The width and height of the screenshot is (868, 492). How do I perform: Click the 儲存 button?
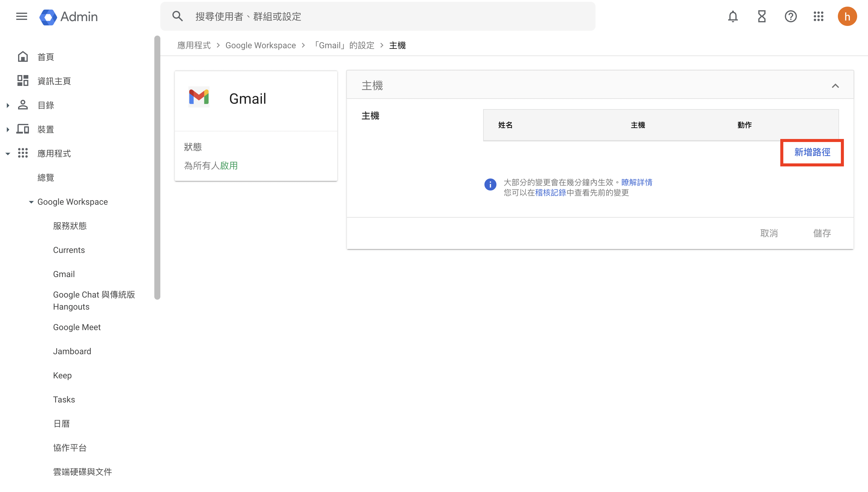[822, 233]
